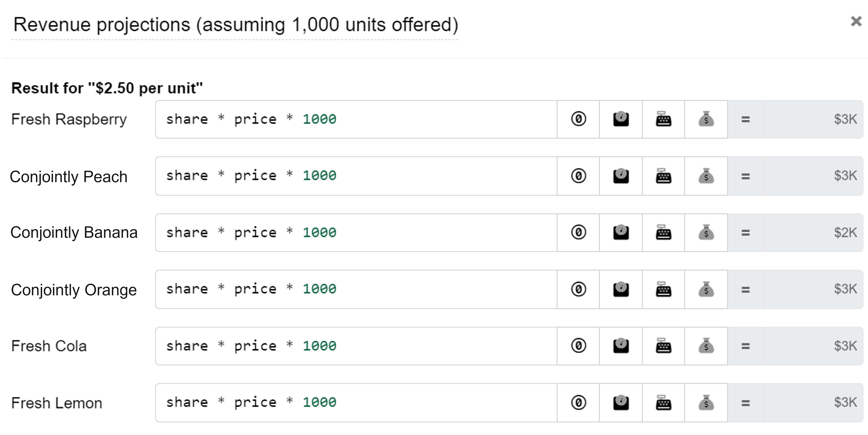Click the scale icon in Fresh Raspberry row
868x435 pixels.
(621, 119)
